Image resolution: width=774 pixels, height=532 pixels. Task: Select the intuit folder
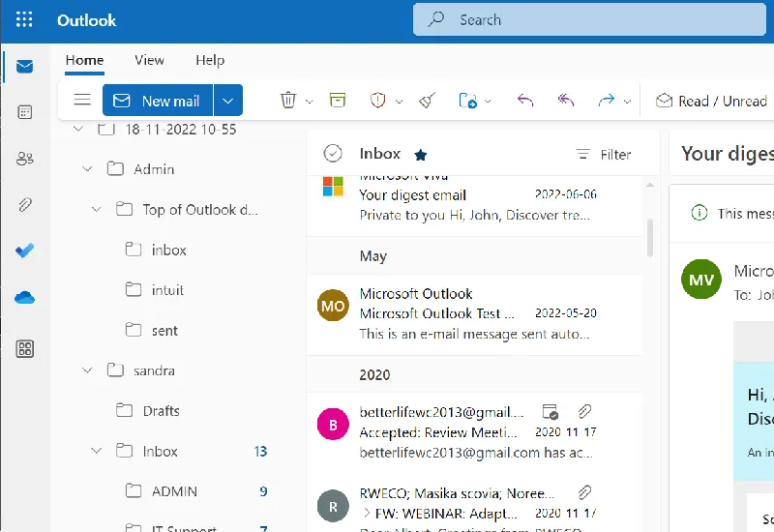(x=167, y=289)
